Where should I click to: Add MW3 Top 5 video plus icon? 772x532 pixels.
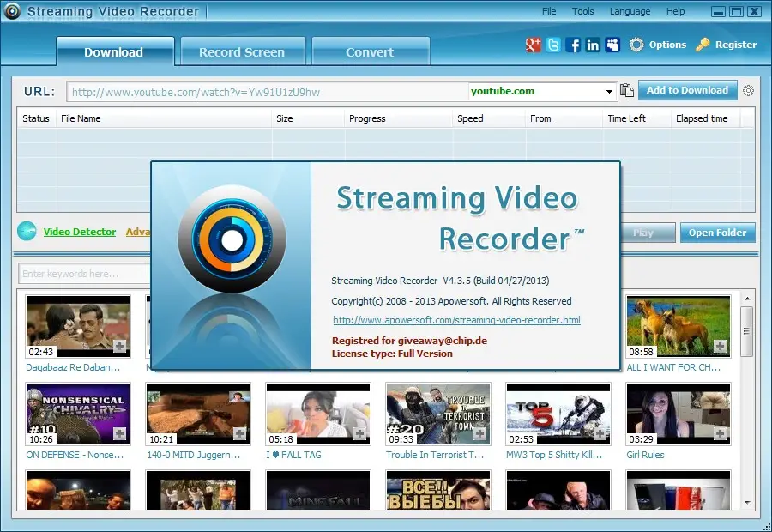coord(600,433)
